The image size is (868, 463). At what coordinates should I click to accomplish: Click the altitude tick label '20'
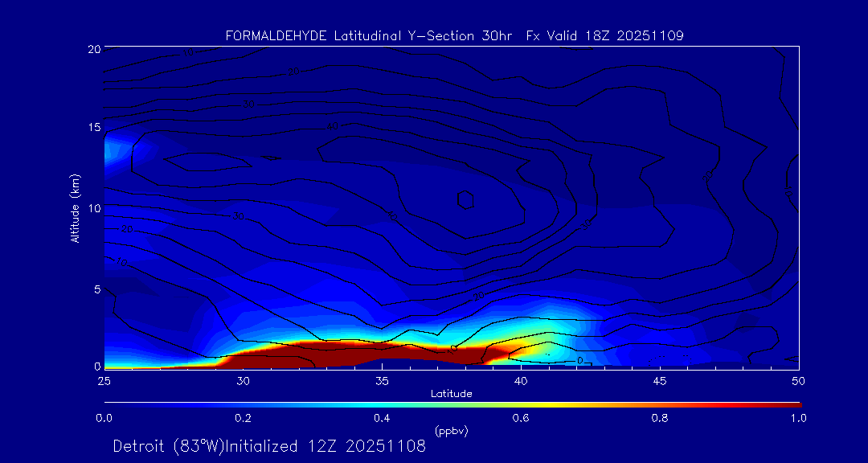point(94,48)
